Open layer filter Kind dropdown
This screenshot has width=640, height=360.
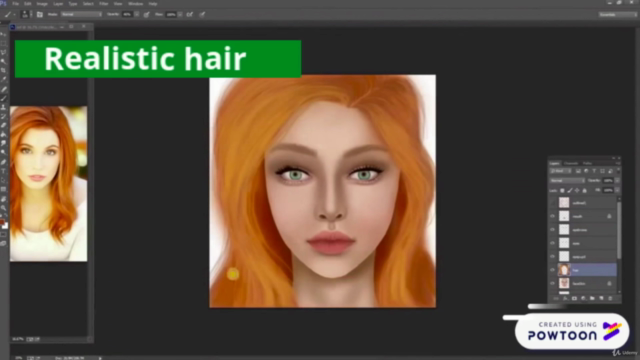(560, 171)
